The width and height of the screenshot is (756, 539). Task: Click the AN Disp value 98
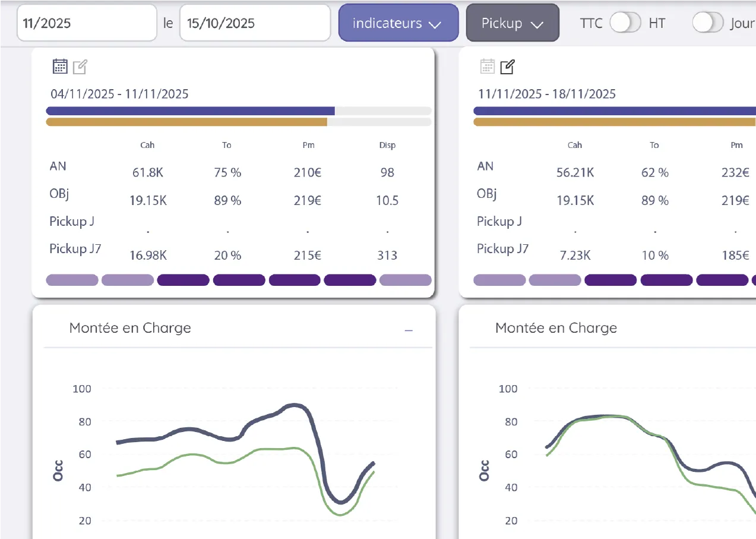pyautogui.click(x=387, y=173)
